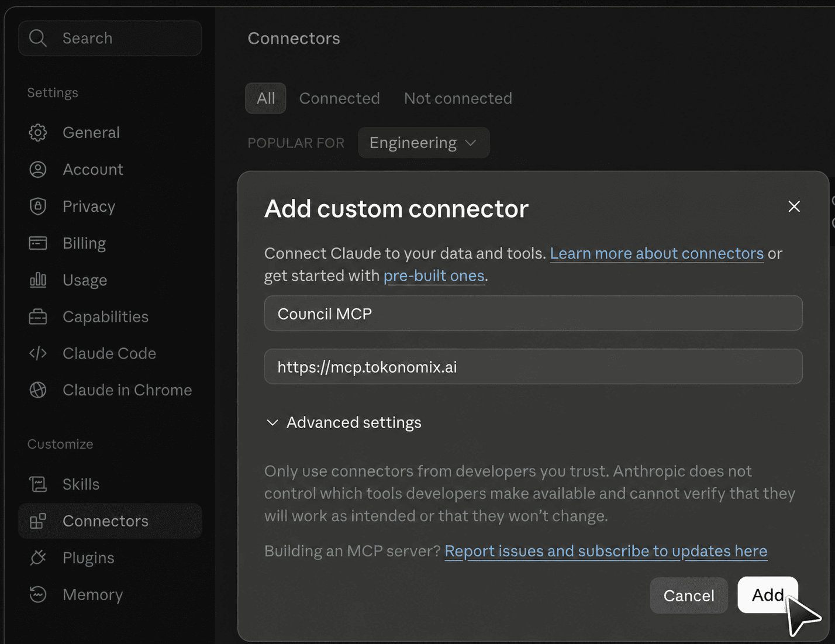Click the Add button
Image resolution: width=835 pixels, height=644 pixels.
click(x=768, y=595)
